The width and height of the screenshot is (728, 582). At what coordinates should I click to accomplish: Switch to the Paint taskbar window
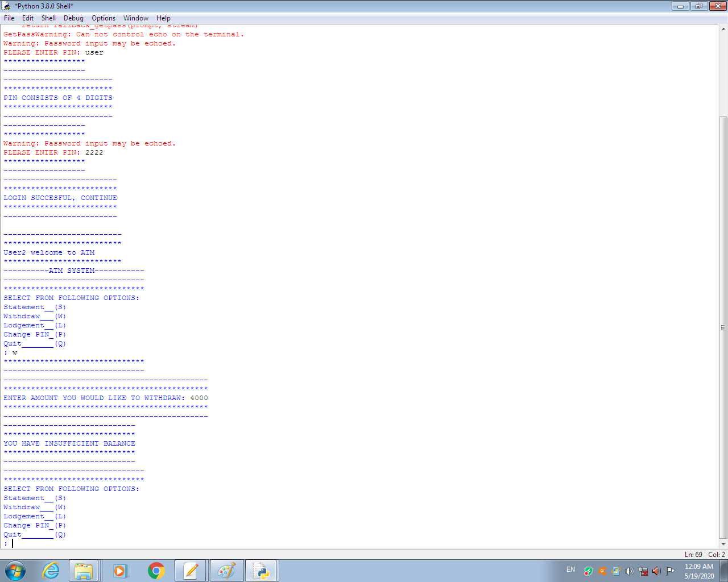click(226, 571)
